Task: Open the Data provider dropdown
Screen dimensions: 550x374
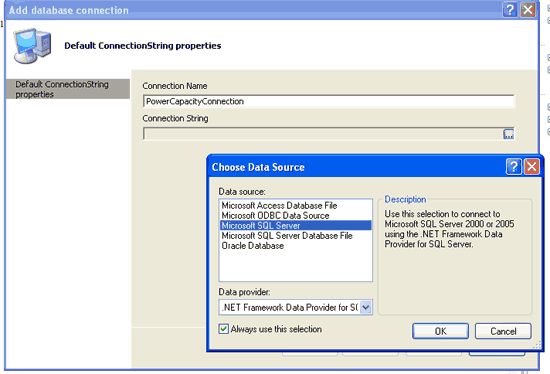Action: (366, 307)
